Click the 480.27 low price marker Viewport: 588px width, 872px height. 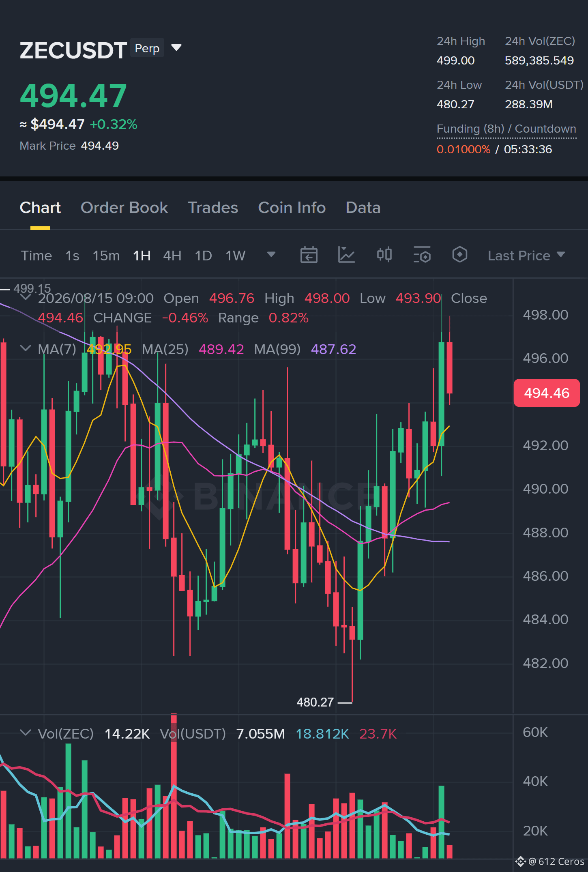[x=315, y=702]
